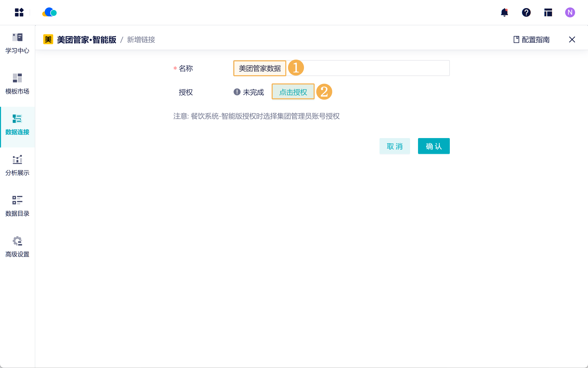The height and width of the screenshot is (368, 588).
Task: Click the 美团管家·智能版 breadcrumb title
Action: 86,40
